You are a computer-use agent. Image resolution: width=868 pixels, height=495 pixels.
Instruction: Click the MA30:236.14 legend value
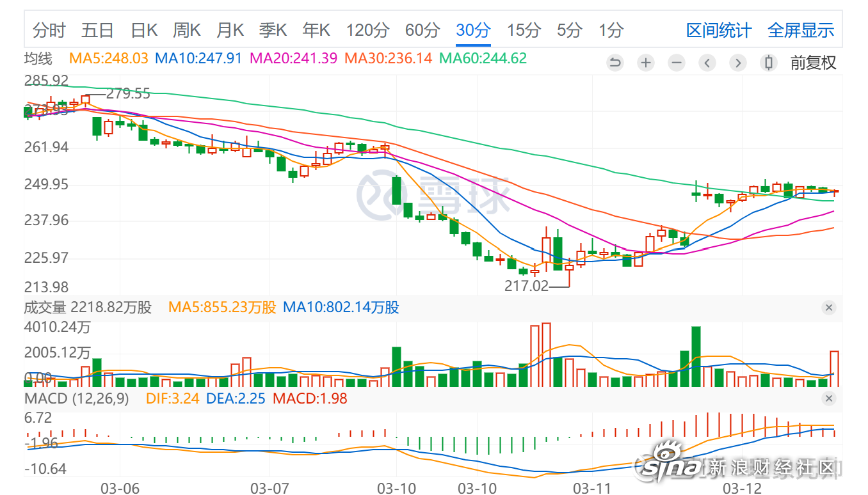click(x=388, y=58)
